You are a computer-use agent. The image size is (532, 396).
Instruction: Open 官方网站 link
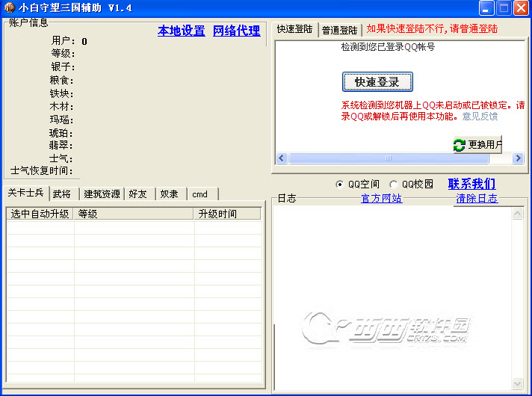(382, 198)
